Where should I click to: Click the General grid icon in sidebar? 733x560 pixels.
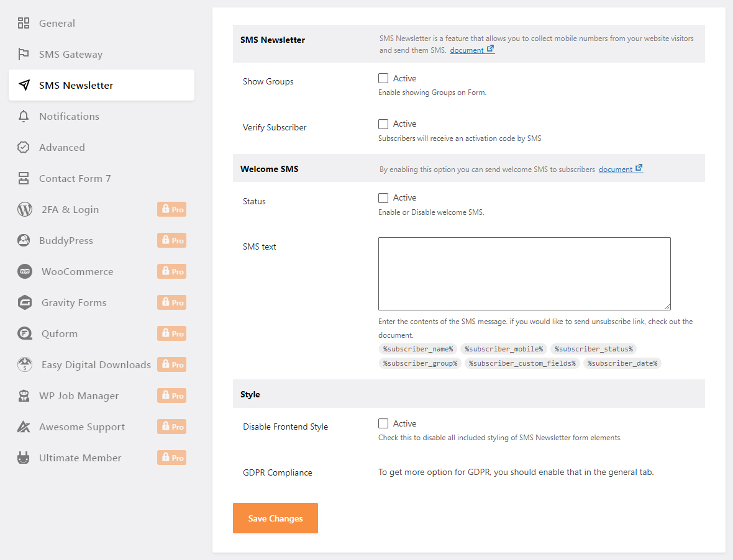click(x=24, y=24)
